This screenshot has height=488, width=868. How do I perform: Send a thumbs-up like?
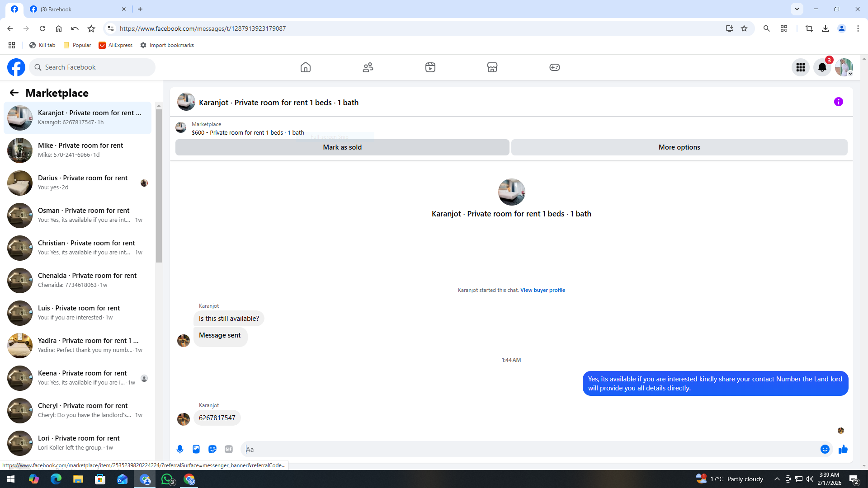[x=843, y=449]
